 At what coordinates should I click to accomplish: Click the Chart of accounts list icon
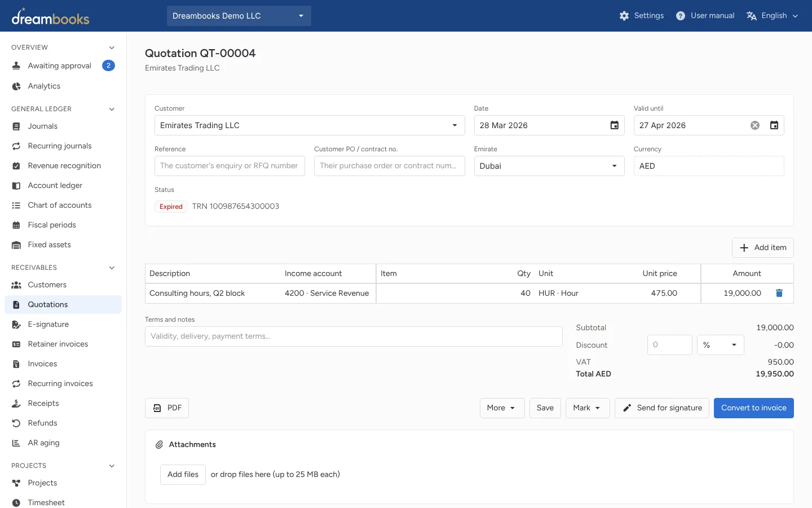(16, 205)
